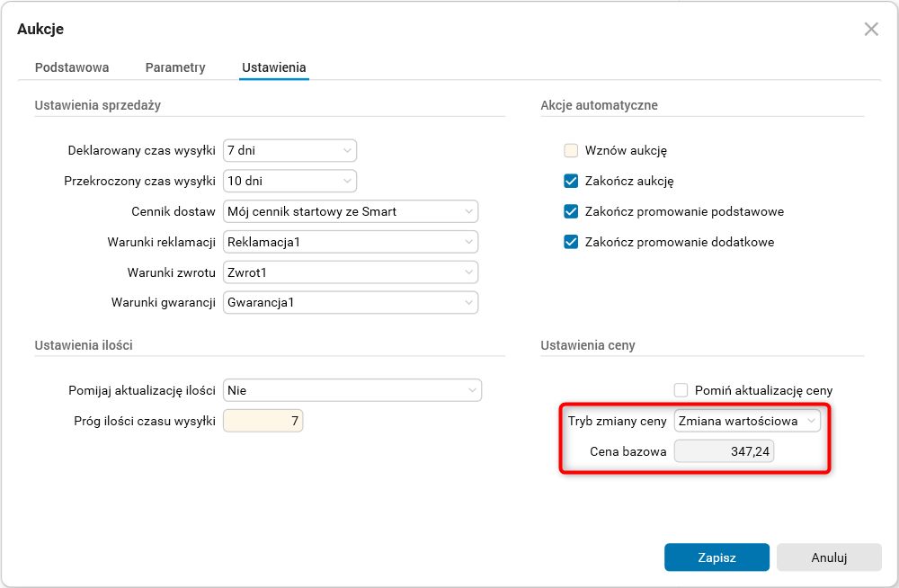899x588 pixels.
Task: Open Warunki reklamacji dropdown list
Action: [351, 243]
